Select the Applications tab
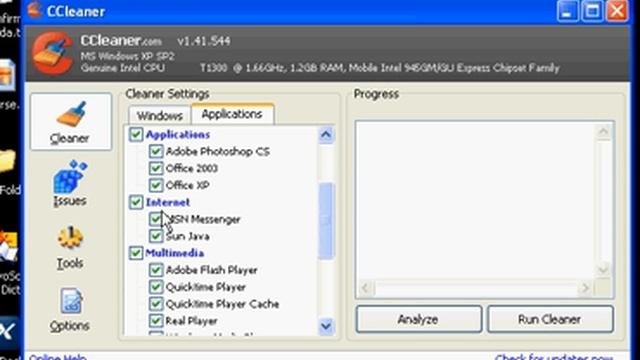Image resolution: width=640 pixels, height=360 pixels. coord(232,114)
